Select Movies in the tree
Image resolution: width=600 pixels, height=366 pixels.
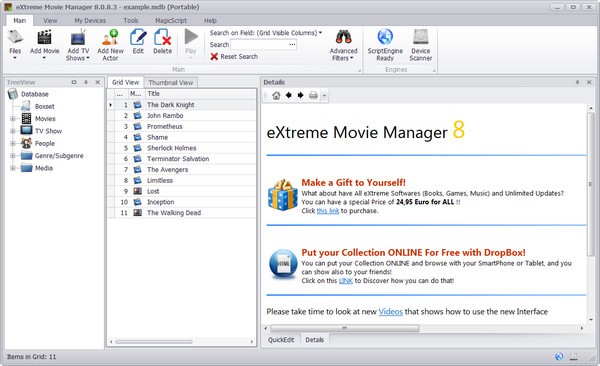45,119
